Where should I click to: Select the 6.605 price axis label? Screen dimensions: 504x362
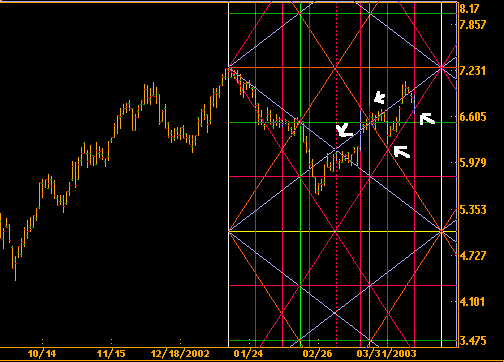[473, 117]
